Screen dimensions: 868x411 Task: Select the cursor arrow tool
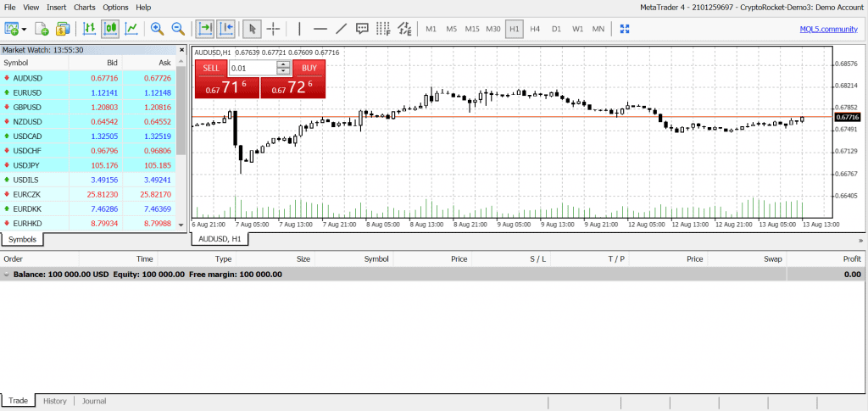[x=252, y=28]
